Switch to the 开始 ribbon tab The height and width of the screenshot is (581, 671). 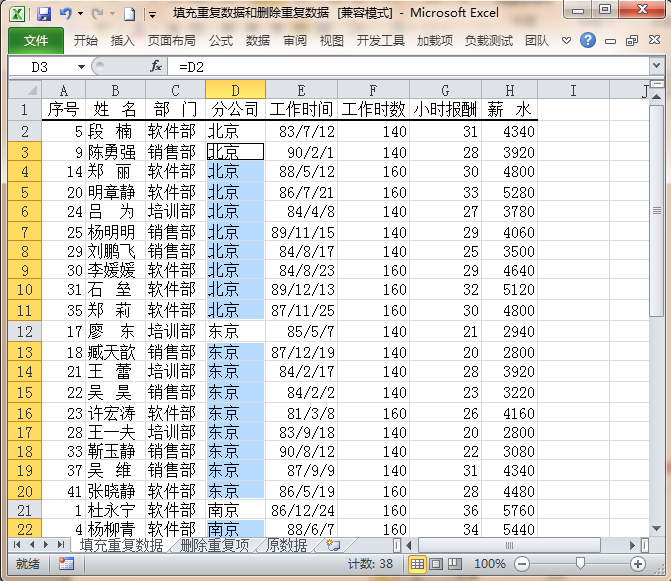click(86, 41)
